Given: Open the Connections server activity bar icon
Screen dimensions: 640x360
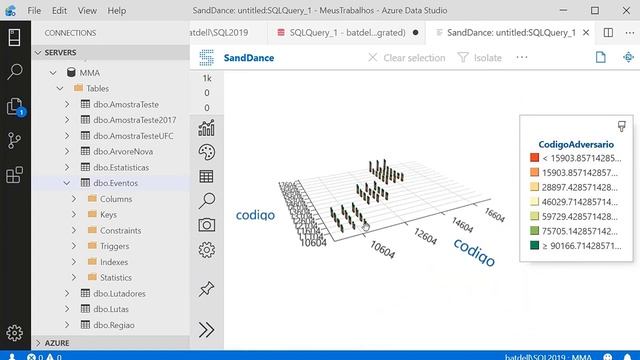Looking at the screenshot, I should (14, 38).
